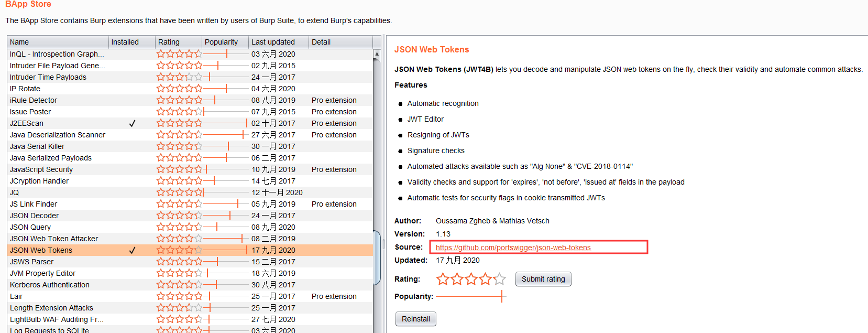Click rating stars of JSON Decoder row

point(179,216)
